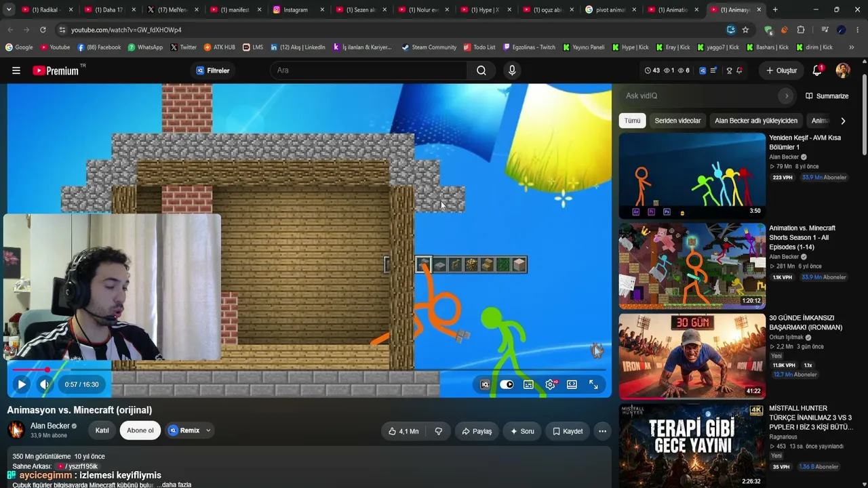Go to the YouTube Premium home logo
The height and width of the screenshot is (488, 868).
56,70
